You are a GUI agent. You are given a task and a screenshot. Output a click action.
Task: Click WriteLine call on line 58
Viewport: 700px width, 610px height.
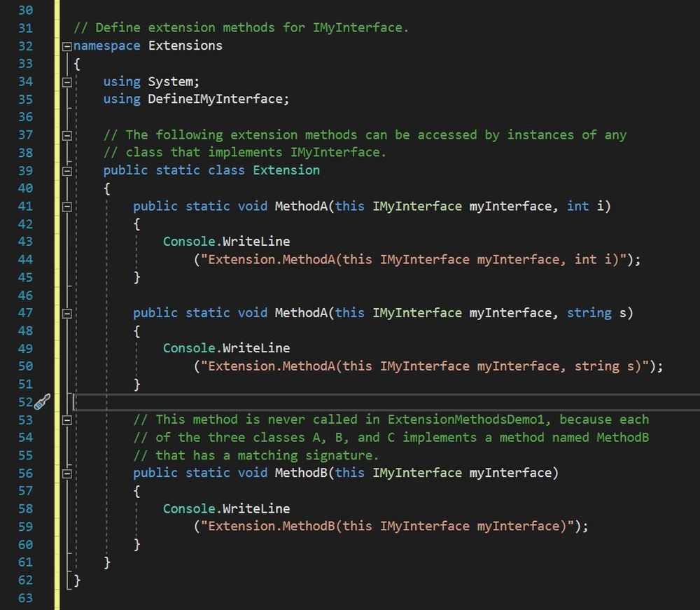tap(256, 508)
